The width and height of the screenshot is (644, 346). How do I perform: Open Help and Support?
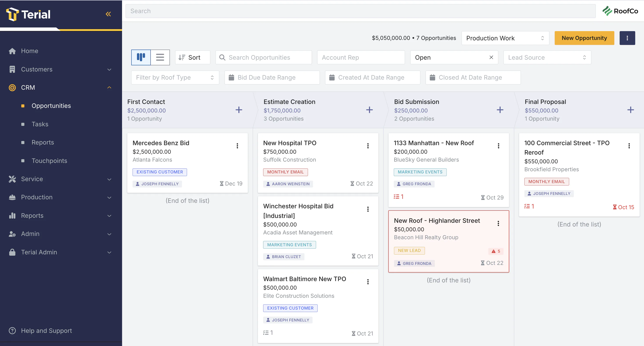click(x=41, y=331)
